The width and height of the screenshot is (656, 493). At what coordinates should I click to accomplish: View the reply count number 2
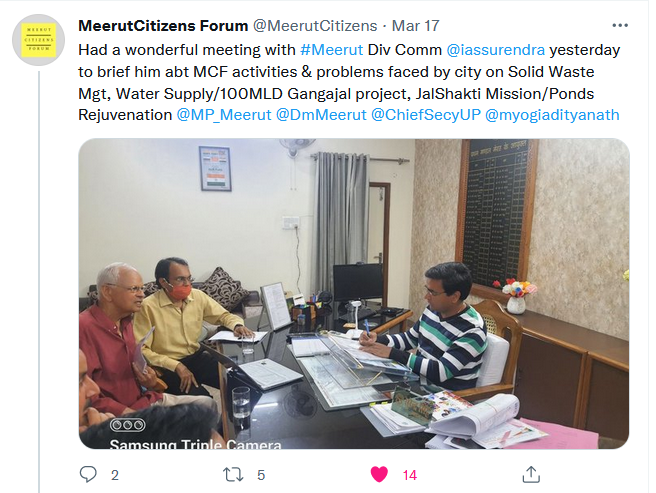pyautogui.click(x=115, y=475)
